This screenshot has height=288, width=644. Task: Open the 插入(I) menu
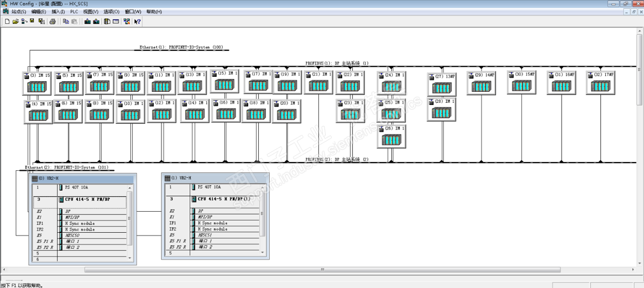(58, 12)
